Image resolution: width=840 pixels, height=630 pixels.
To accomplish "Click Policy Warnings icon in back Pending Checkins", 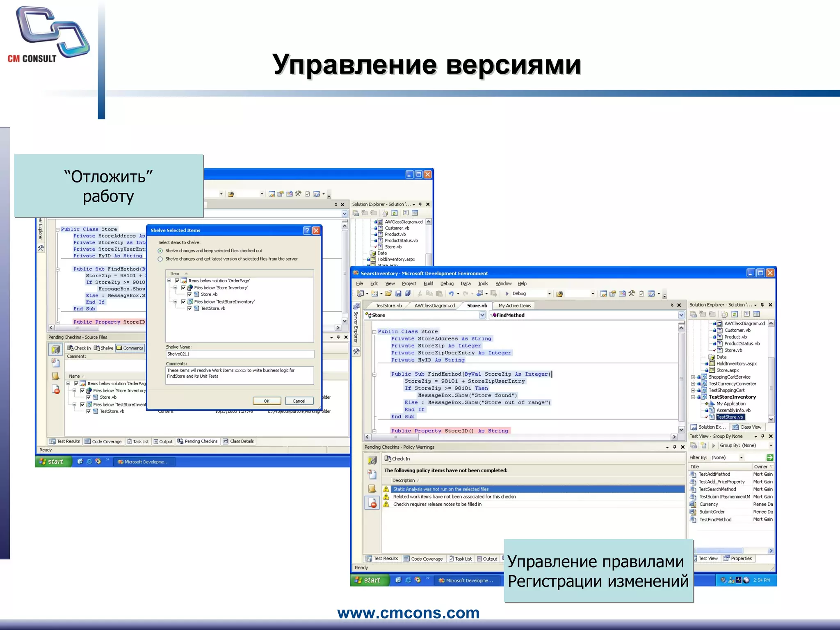I will [x=56, y=390].
